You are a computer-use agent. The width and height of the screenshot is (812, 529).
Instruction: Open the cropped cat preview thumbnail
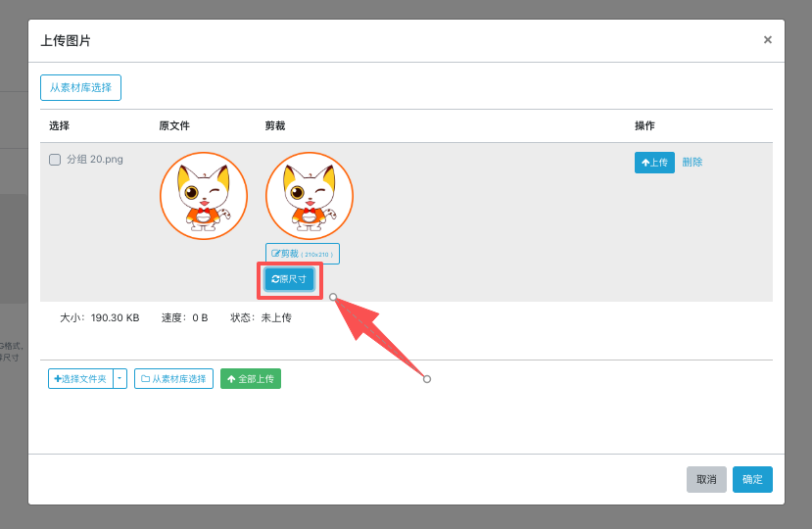[310, 196]
